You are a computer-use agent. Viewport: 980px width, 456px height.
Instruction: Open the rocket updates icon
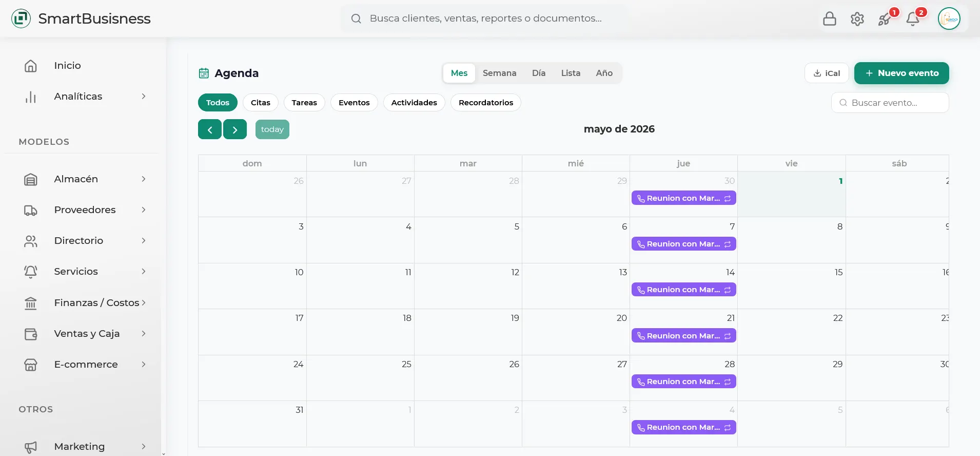pos(885,20)
